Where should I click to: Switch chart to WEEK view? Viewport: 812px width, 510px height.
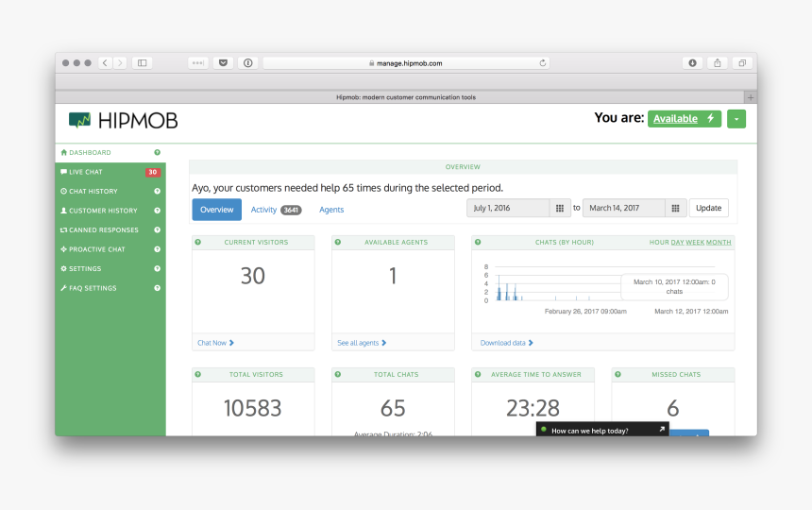695,243
